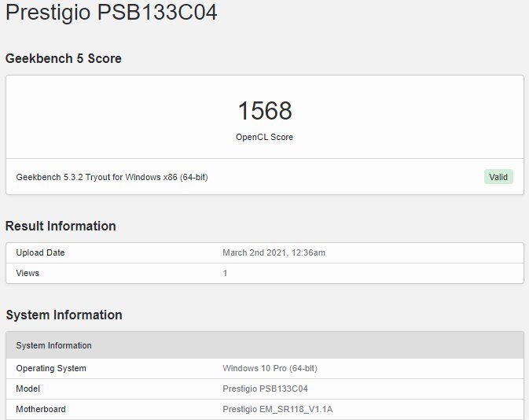529x420 pixels.
Task: Click the views count value 1
Action: tap(225, 273)
